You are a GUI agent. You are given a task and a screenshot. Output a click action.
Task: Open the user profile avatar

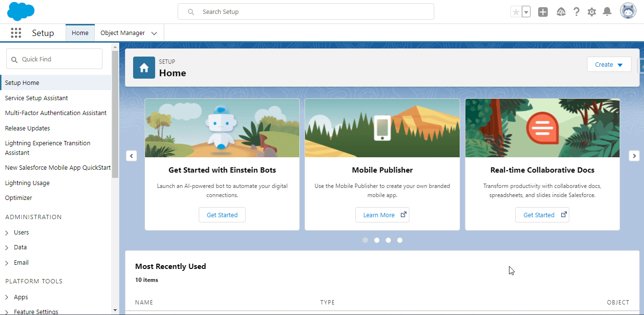tap(628, 11)
